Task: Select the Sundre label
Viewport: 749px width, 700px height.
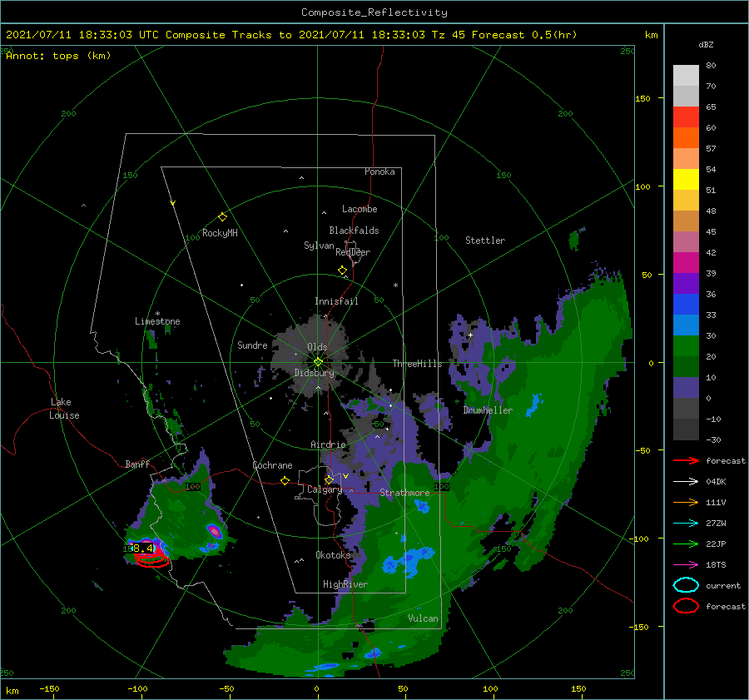Action: point(252,345)
